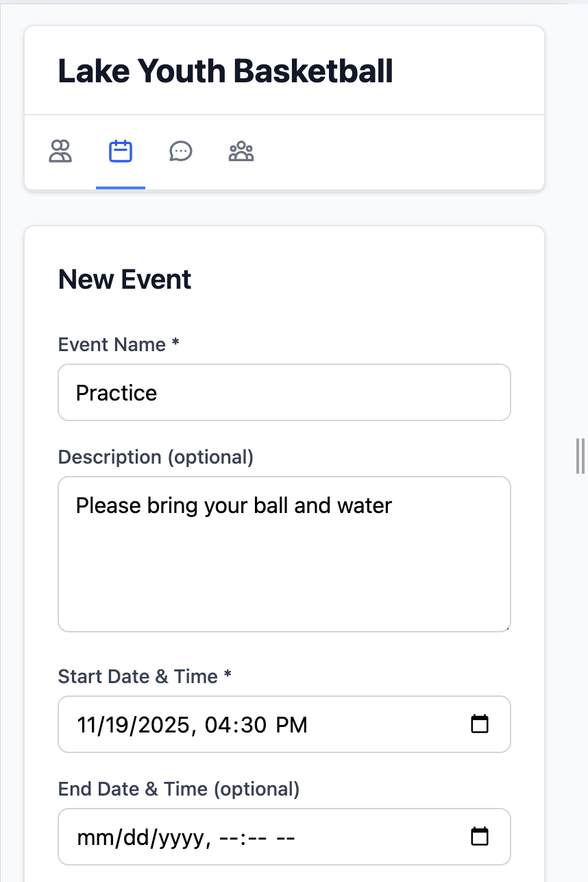Select the teams group icon tab
Image resolution: width=588 pixels, height=882 pixels.
pos(241,151)
